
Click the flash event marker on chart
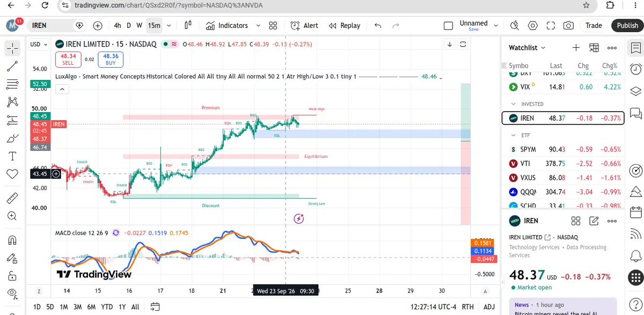point(299,218)
